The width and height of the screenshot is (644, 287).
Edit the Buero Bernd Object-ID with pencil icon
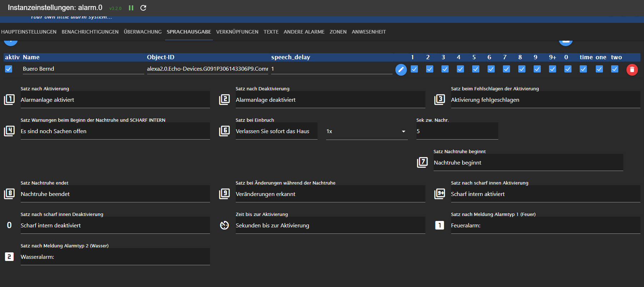point(401,70)
